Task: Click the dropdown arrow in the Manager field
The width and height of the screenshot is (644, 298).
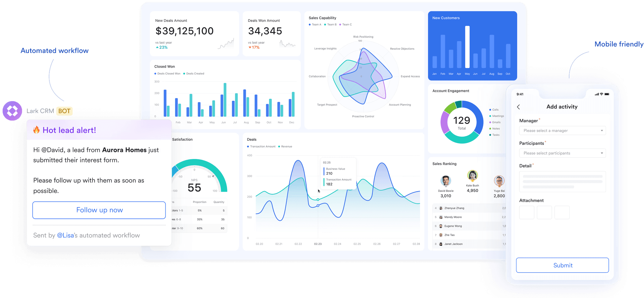Action: point(602,131)
